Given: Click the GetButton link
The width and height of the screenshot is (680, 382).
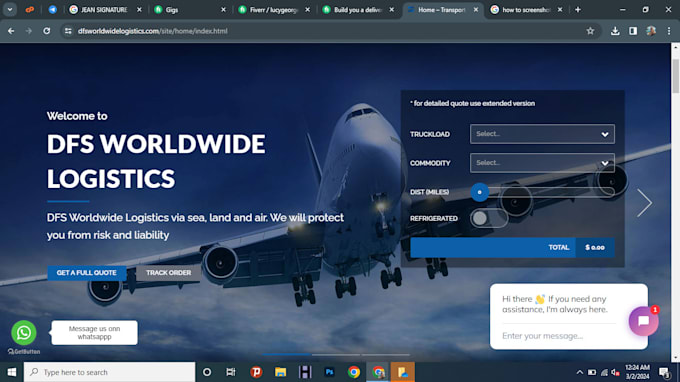Looking at the screenshot, I should coord(24,352).
